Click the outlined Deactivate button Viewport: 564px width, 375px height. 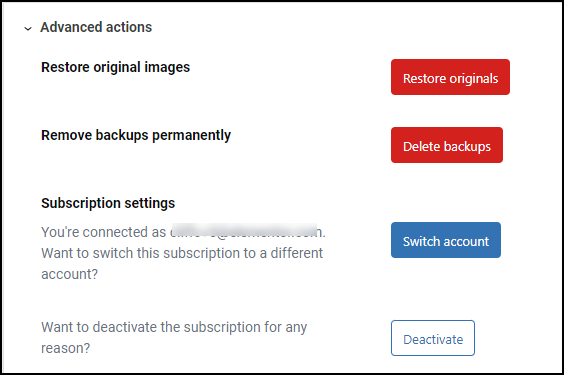point(433,338)
